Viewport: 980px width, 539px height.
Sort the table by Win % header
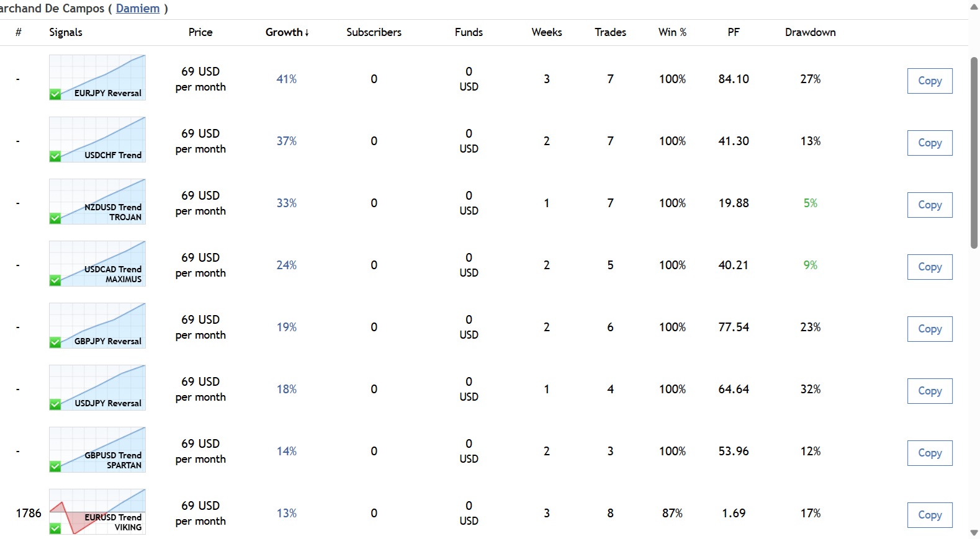(672, 32)
